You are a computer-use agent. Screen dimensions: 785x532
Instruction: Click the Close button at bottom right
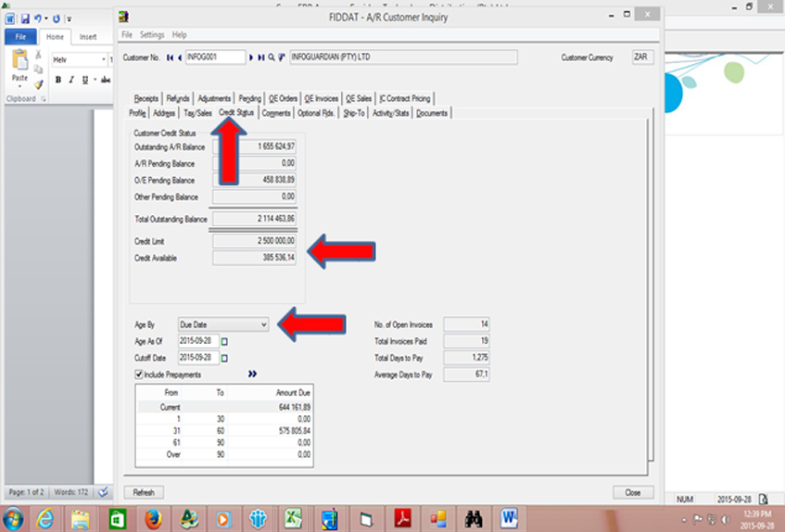point(632,492)
